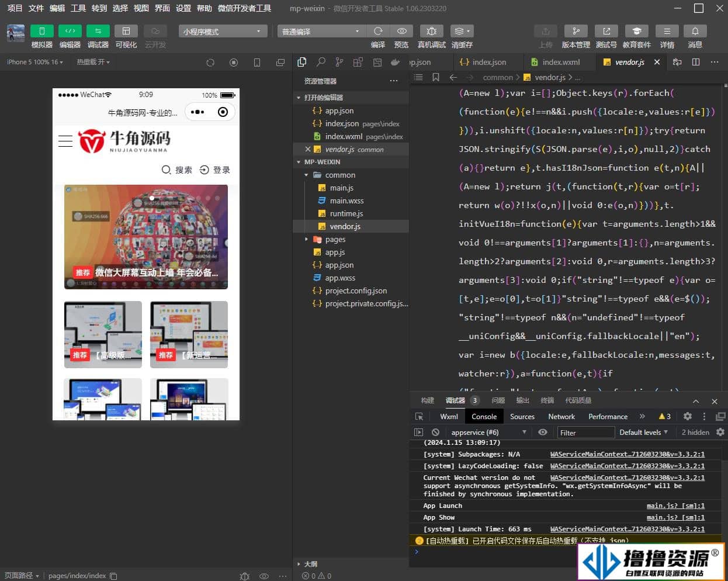Open the visualization (可视化) tool
The height and width of the screenshot is (581, 728).
(x=126, y=31)
